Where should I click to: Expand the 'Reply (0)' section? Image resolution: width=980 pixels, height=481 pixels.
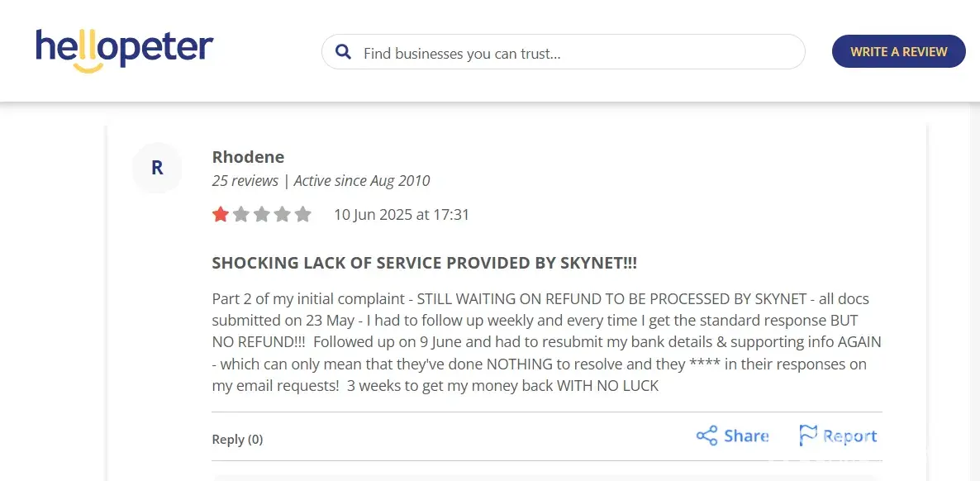point(237,440)
